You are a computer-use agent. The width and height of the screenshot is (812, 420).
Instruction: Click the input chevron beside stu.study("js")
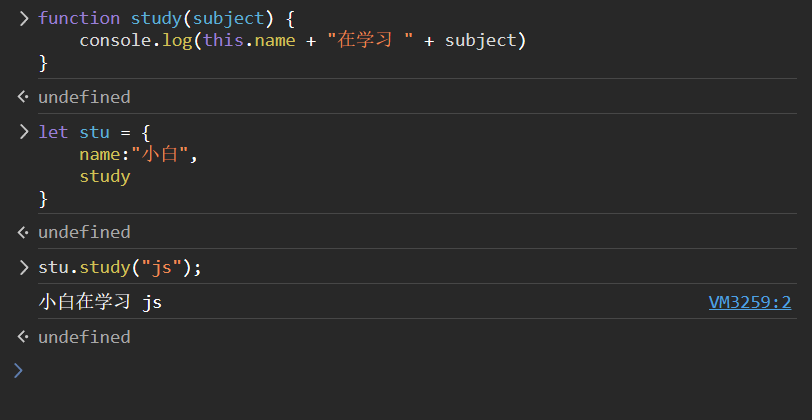point(24,267)
